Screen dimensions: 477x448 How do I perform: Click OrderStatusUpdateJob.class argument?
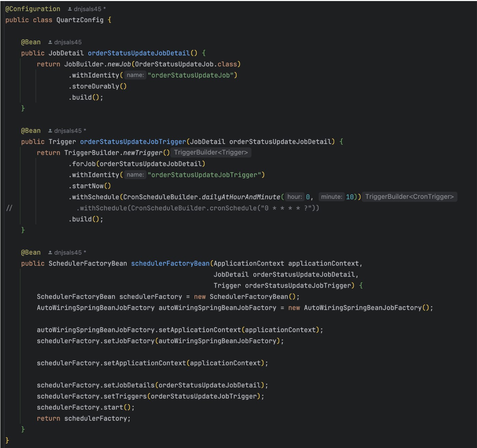tap(186, 64)
